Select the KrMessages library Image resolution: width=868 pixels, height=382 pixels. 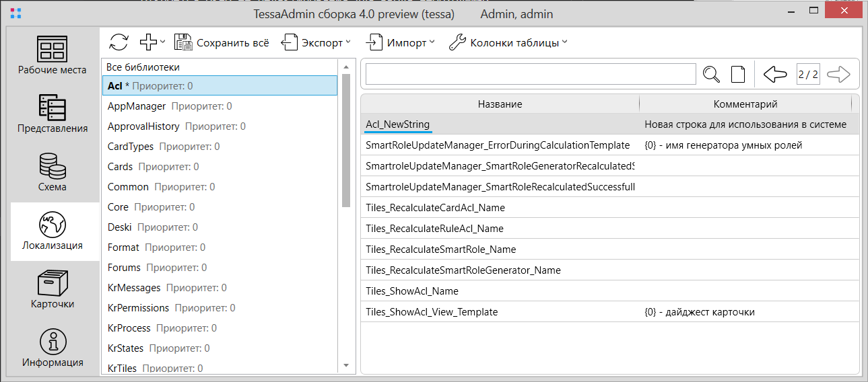(x=220, y=288)
